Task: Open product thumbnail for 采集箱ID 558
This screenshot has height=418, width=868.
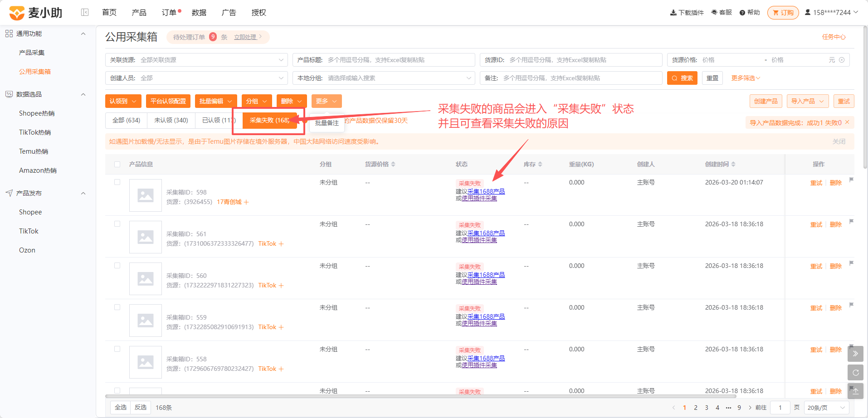Action: point(146,362)
